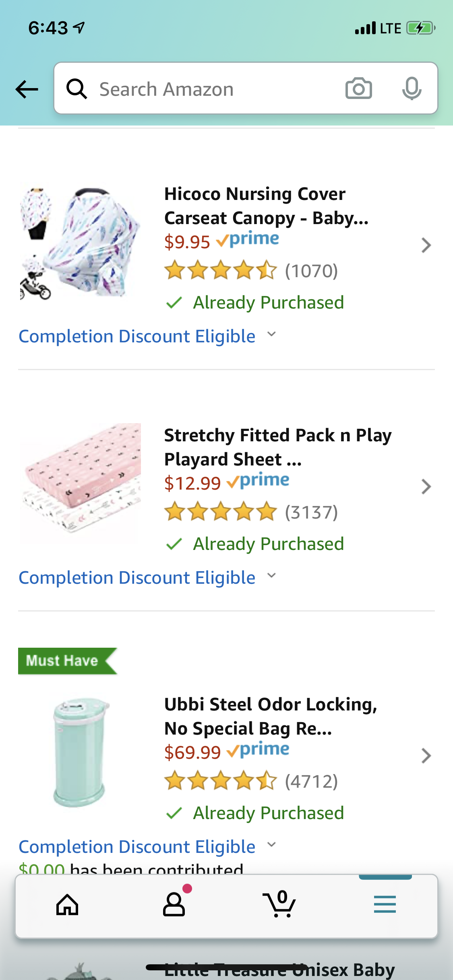Open the Ubbi Steel Odor Locking title
This screenshot has height=980, width=453.
[271, 716]
